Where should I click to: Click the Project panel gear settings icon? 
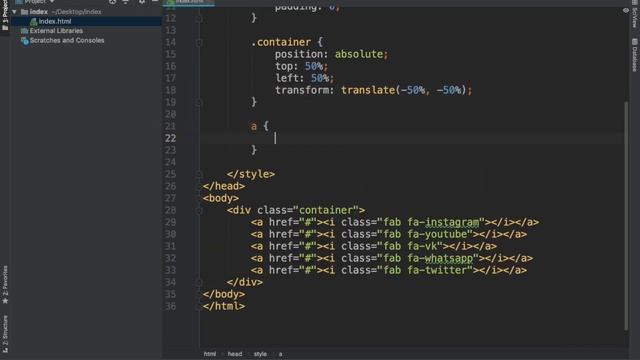coord(142,2)
